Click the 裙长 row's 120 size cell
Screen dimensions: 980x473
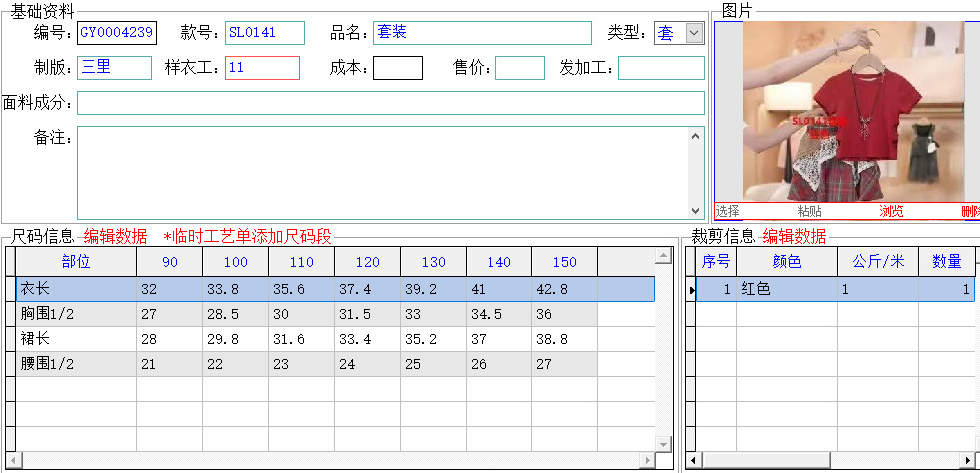pyautogui.click(x=367, y=339)
